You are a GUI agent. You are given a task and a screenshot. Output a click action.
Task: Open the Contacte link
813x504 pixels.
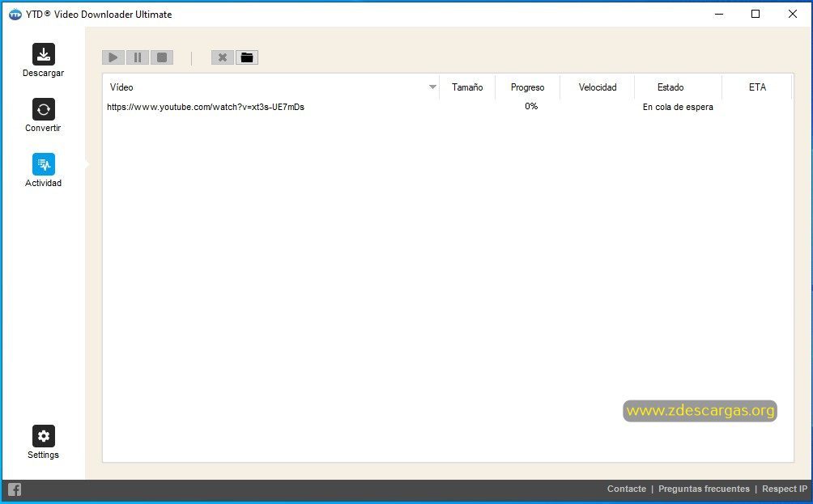626,489
